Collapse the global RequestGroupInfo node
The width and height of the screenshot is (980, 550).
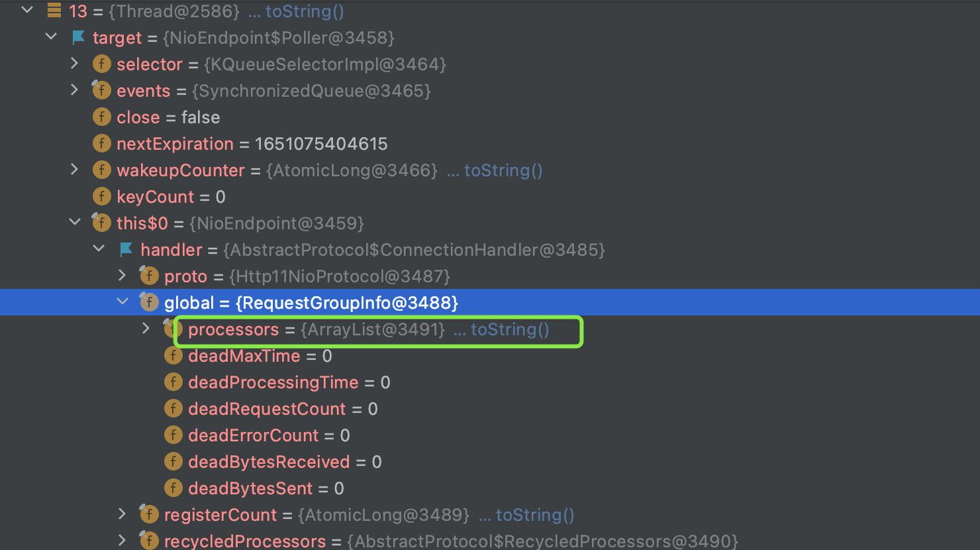pyautogui.click(x=122, y=302)
